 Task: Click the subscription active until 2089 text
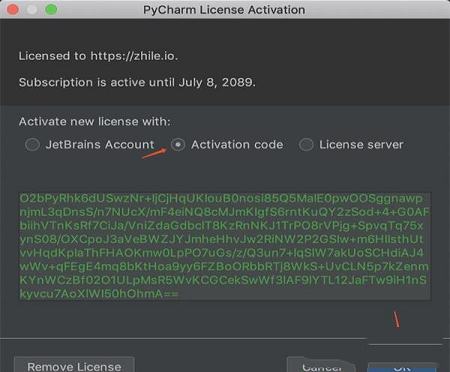(137, 82)
